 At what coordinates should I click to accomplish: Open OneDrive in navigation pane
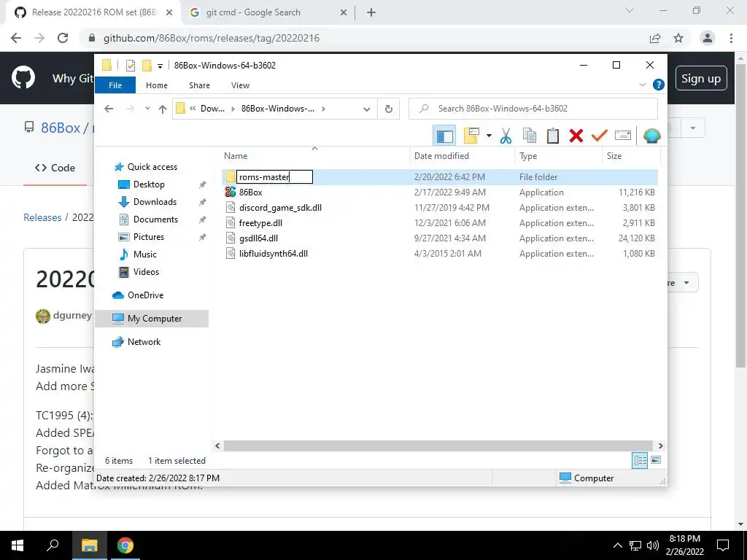point(145,295)
